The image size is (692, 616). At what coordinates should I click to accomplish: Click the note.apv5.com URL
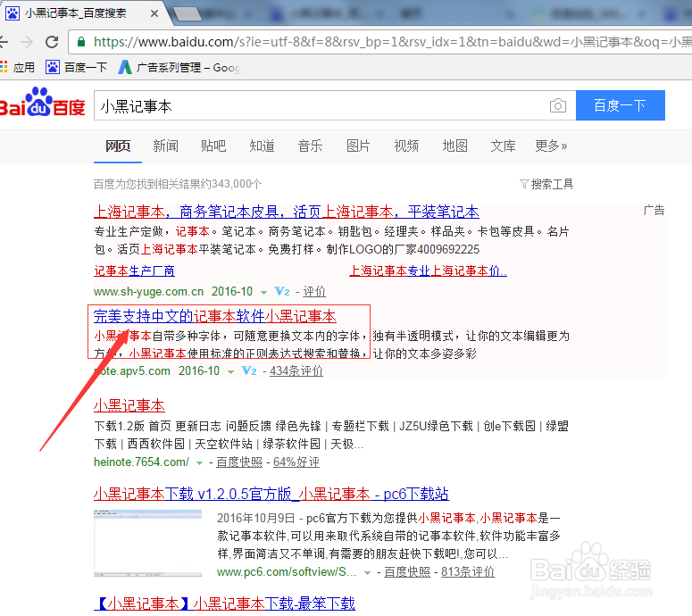click(132, 371)
